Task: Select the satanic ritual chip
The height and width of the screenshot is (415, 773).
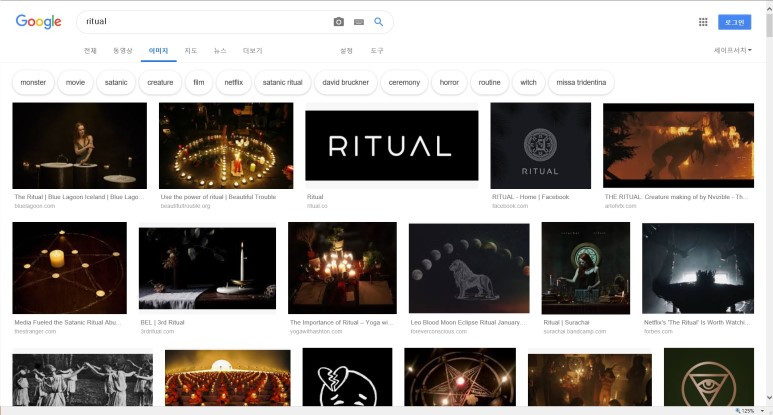Action: click(x=282, y=82)
